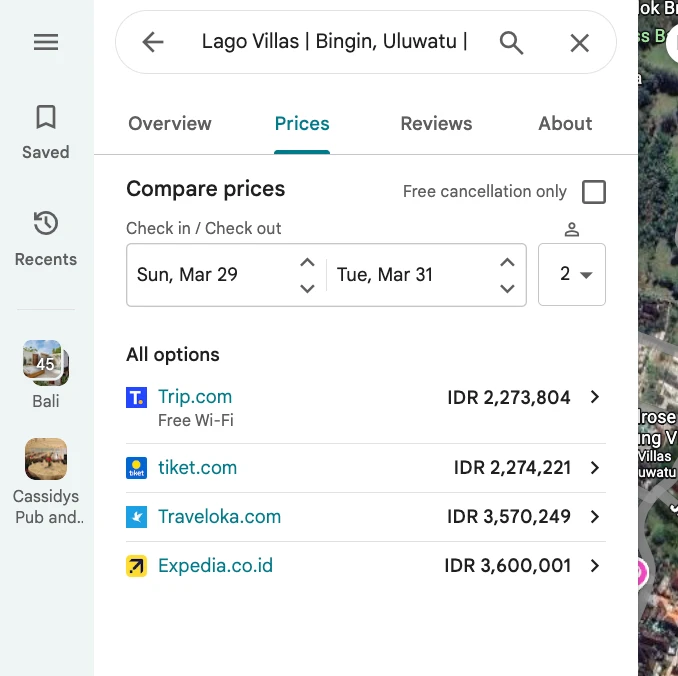
Task: Click IDR 3,570,249 price
Action: click(508, 516)
